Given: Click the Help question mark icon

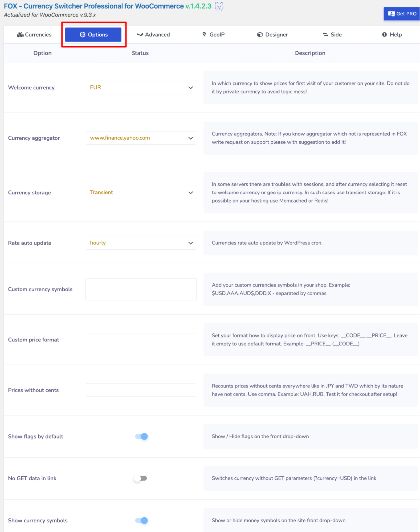Looking at the screenshot, I should [384, 35].
